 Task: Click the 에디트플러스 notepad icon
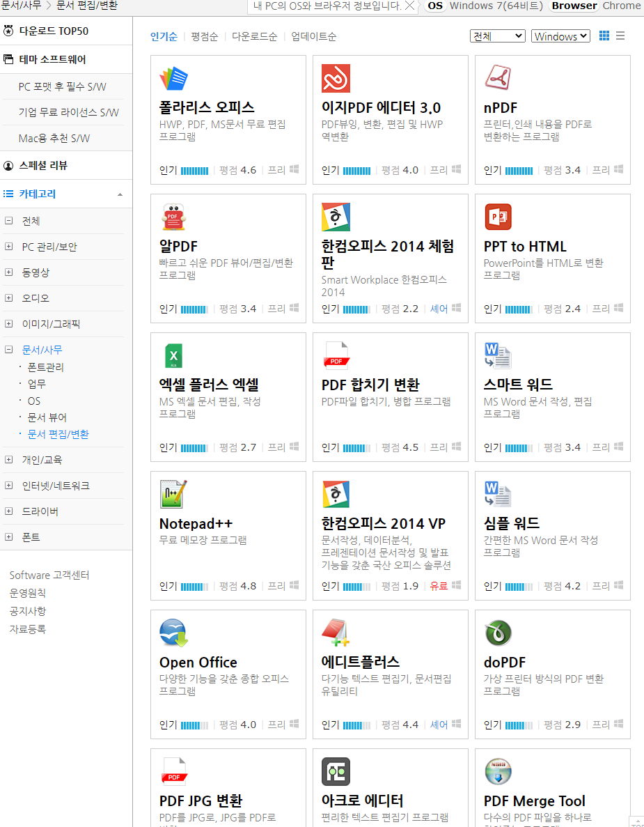(x=336, y=633)
